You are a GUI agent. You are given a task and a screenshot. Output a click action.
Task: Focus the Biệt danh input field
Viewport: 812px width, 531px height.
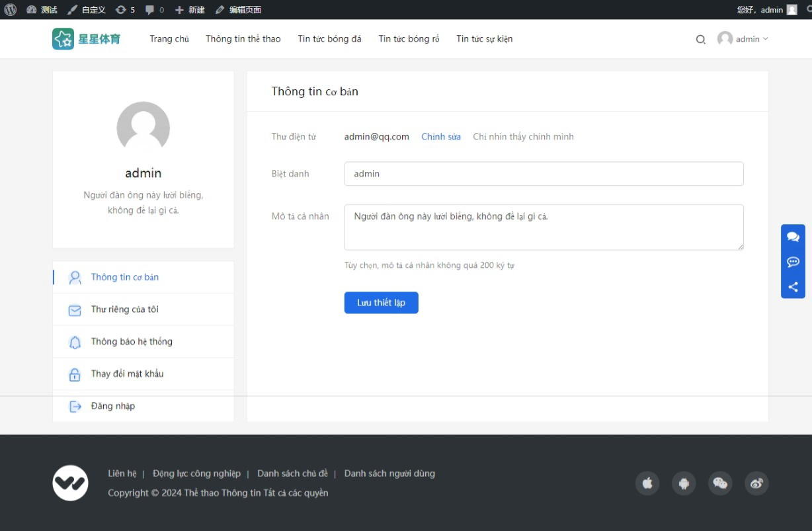[544, 174]
